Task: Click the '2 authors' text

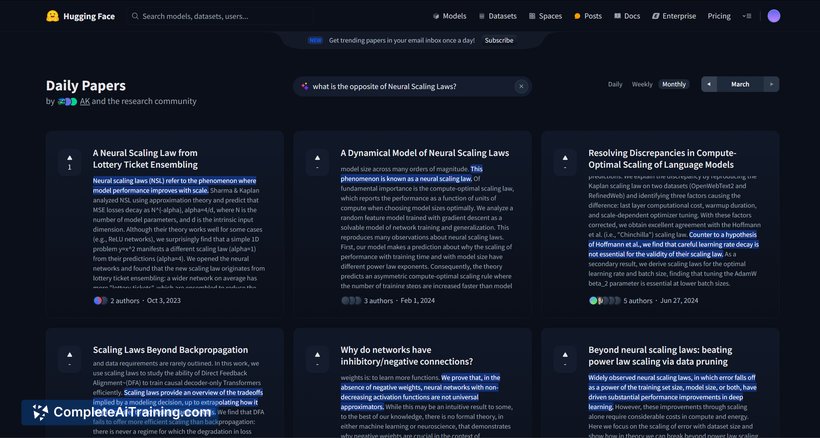Action: (125, 301)
